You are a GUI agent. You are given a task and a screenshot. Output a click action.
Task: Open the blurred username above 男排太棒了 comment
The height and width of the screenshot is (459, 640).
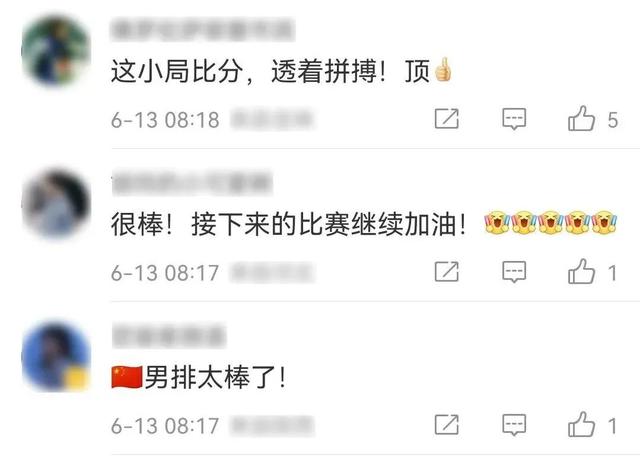(169, 335)
